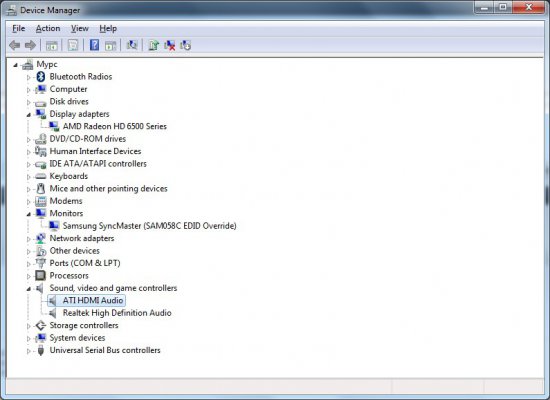Screen dimensions: 550x400
Task: Select the Processors label
Action: click(69, 275)
